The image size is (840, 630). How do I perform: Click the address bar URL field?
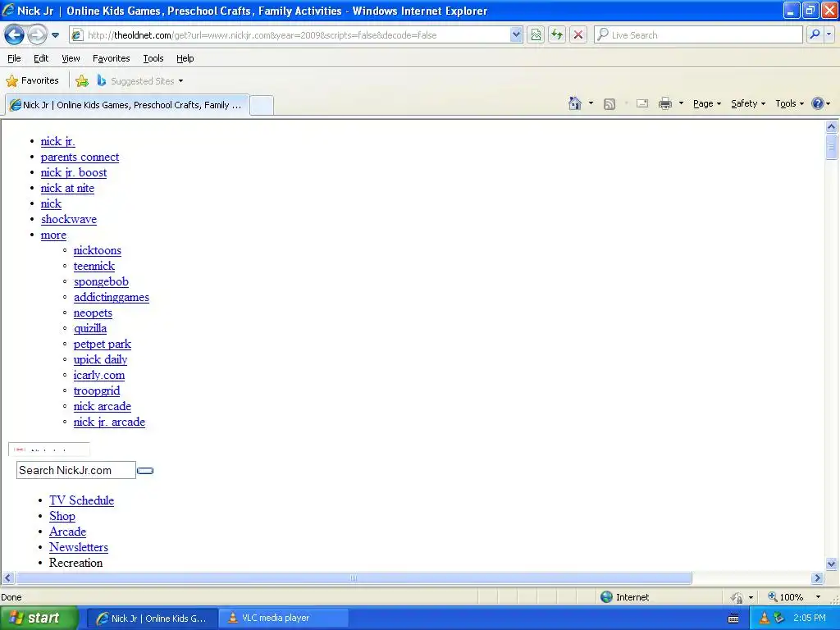[290, 35]
